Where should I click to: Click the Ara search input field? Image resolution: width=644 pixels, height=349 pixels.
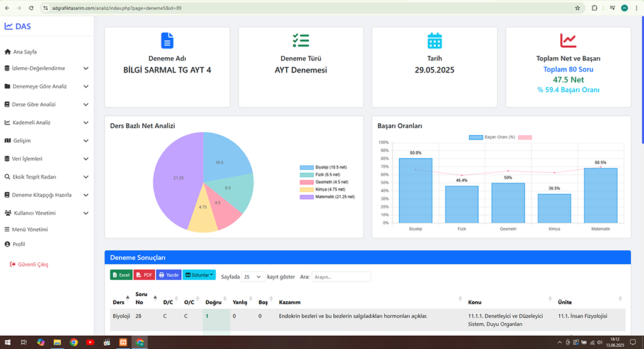click(341, 277)
